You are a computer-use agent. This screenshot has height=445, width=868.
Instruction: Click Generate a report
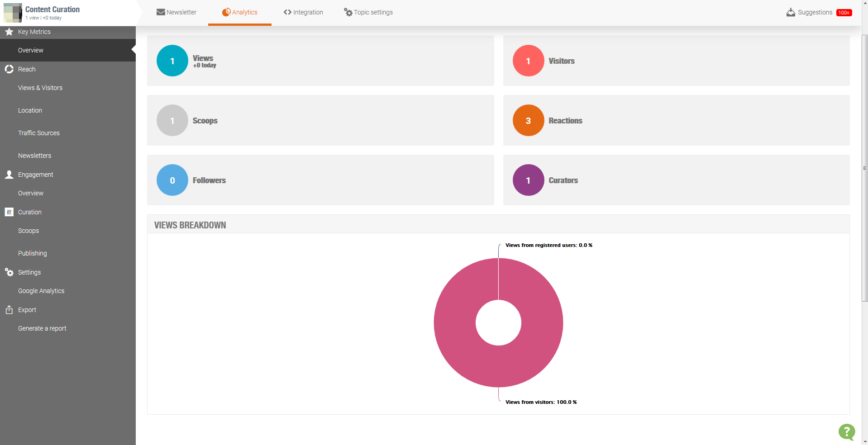click(x=42, y=328)
